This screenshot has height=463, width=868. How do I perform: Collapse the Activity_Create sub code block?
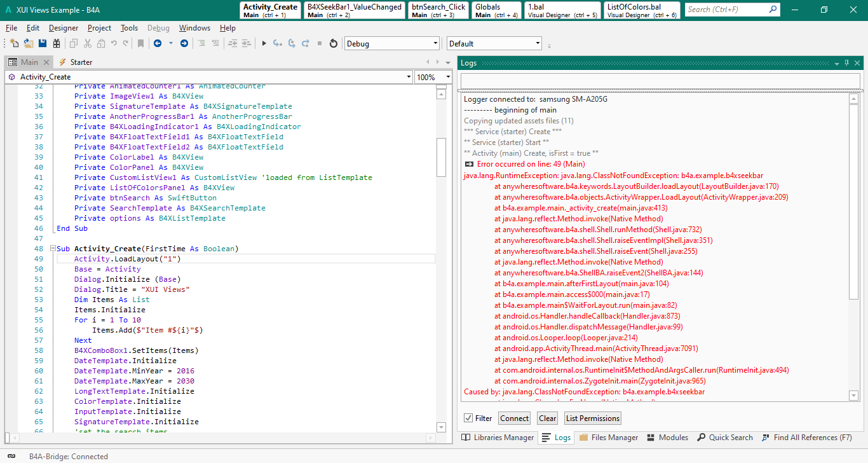(x=51, y=249)
